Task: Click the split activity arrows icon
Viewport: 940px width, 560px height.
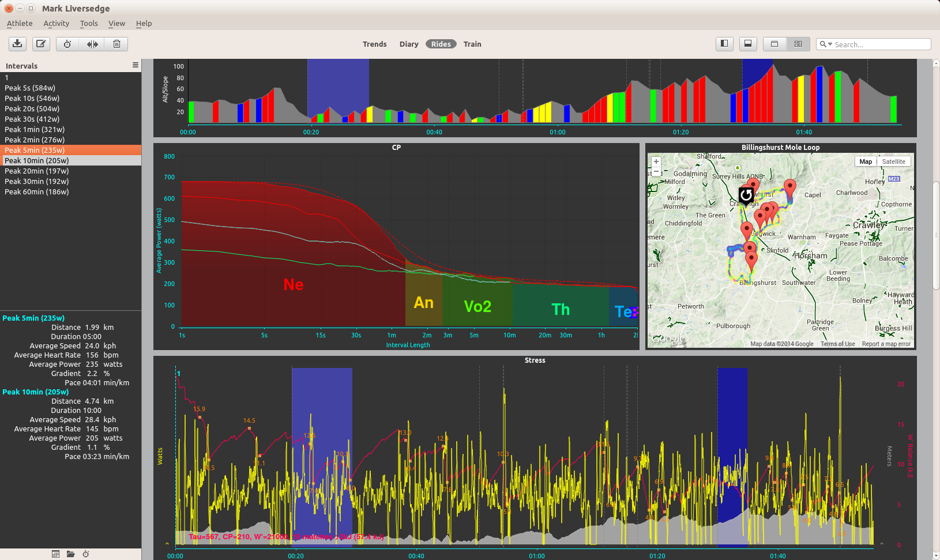Action: tap(92, 44)
